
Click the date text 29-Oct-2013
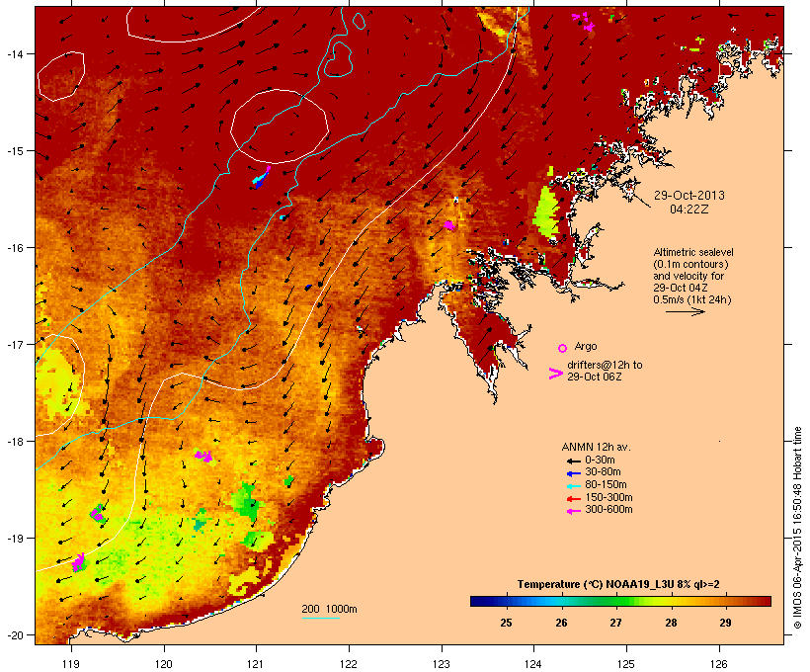point(689,196)
